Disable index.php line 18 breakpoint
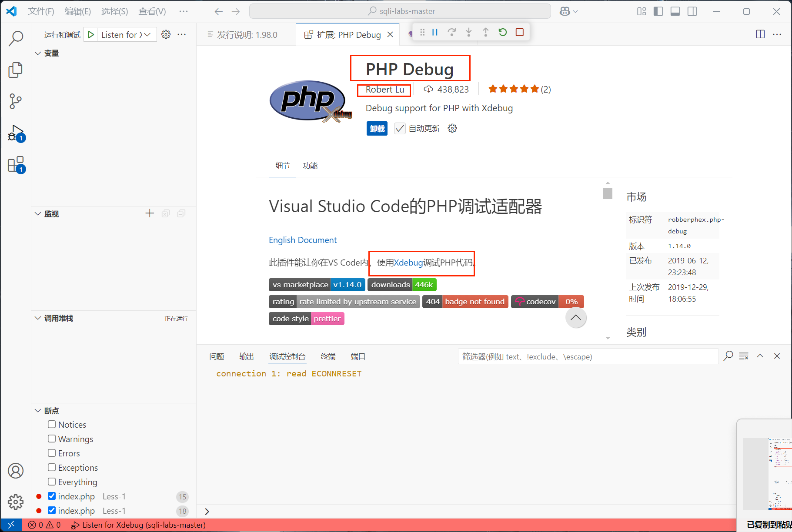This screenshot has height=532, width=792. pyautogui.click(x=52, y=510)
